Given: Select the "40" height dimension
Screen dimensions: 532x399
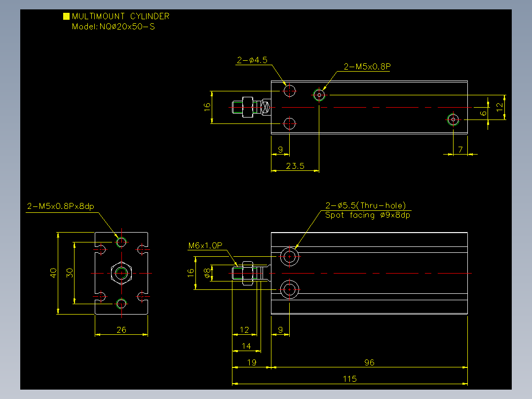Looking at the screenshot, I should coord(53,273).
